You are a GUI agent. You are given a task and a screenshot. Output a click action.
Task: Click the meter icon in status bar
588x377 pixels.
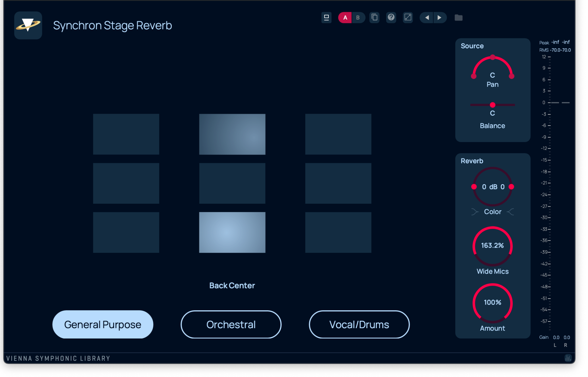pos(568,358)
